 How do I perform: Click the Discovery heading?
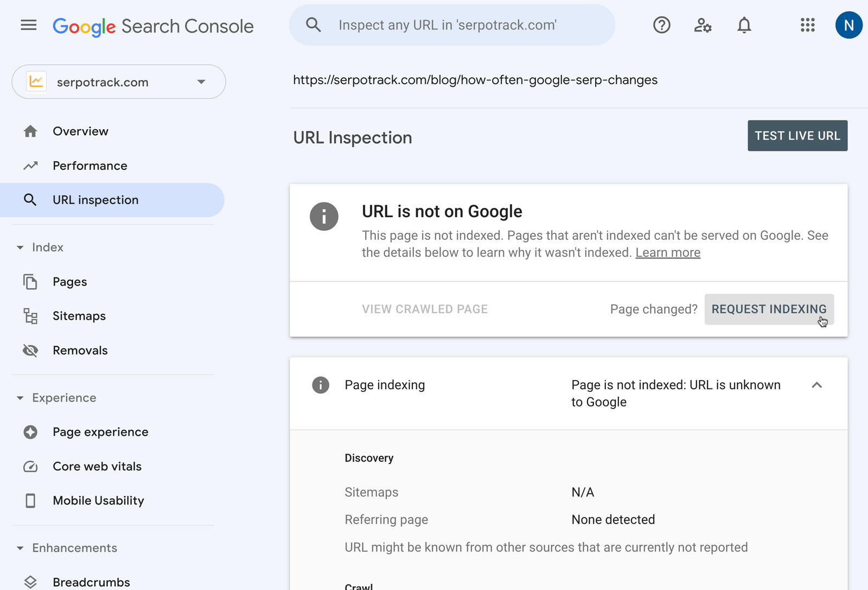coord(369,458)
